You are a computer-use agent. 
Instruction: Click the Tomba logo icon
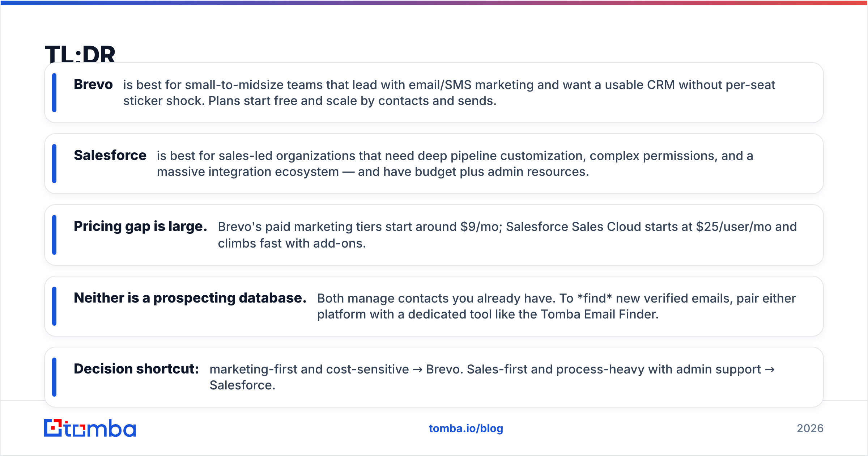point(53,428)
